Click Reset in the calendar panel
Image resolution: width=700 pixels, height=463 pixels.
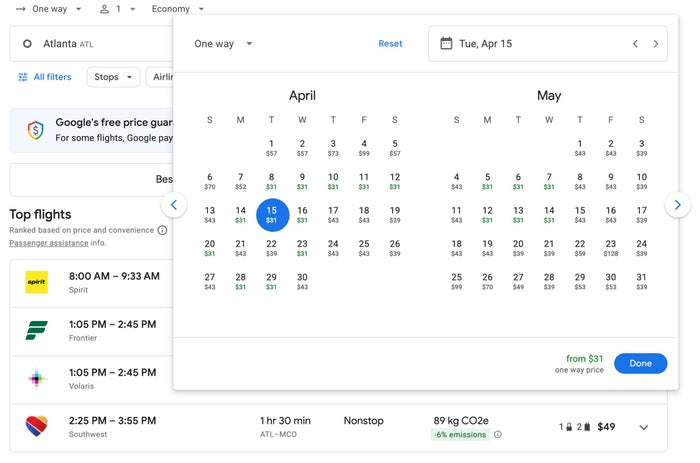click(390, 44)
